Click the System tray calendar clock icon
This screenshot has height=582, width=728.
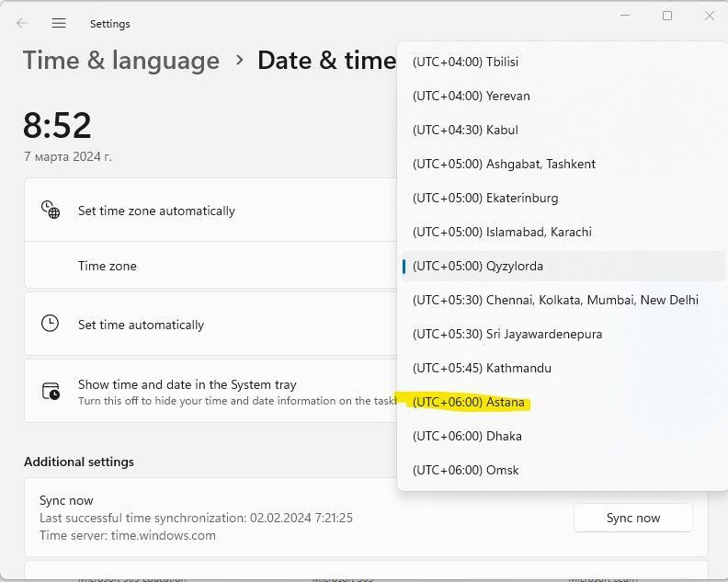[x=51, y=391]
